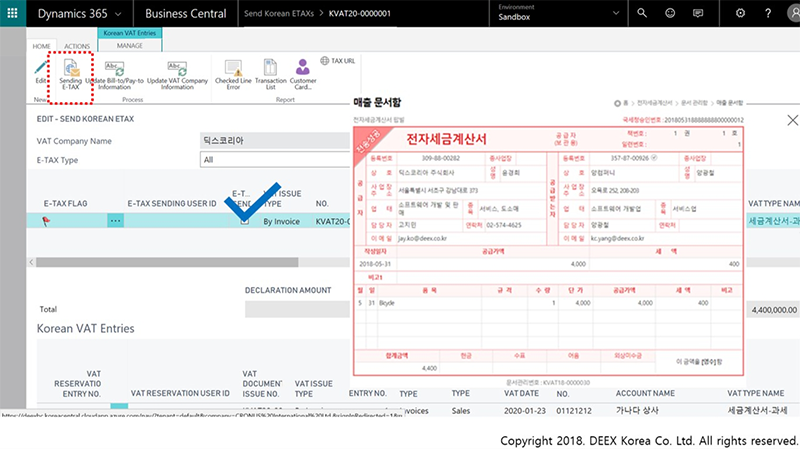Expand the Dynamics 365 dropdown chevron
Viewport: 800px width, 449px height.
118,14
